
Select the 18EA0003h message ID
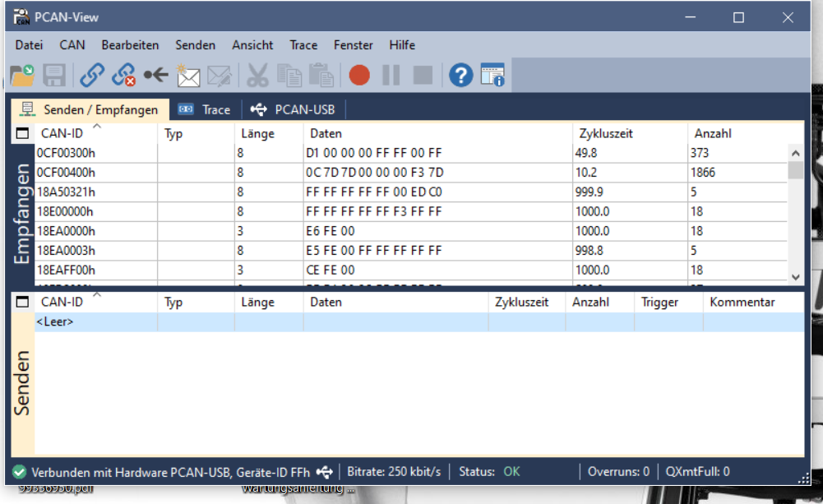[x=66, y=251]
